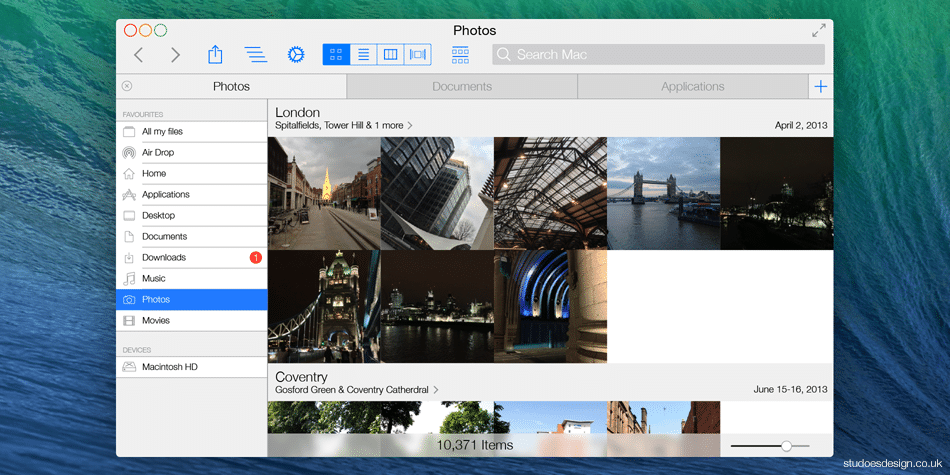Viewport: 950px width, 475px height.
Task: Switch to list view mode
Action: pos(363,55)
